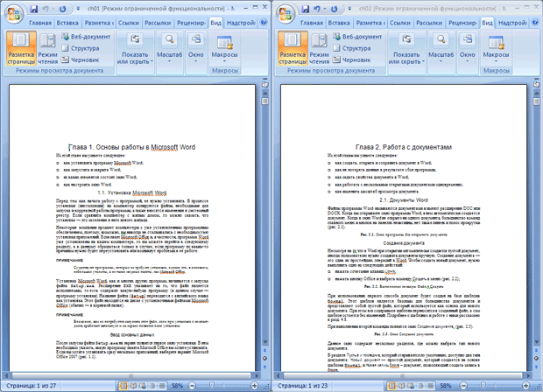Switch ch01 to Структура view
Viewport: 543px width, 392px height.
81,48
